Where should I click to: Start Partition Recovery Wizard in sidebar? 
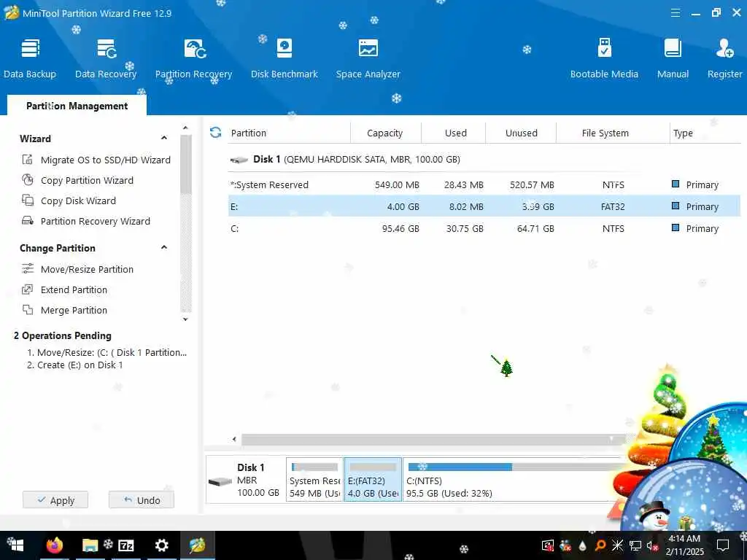[x=86, y=222]
